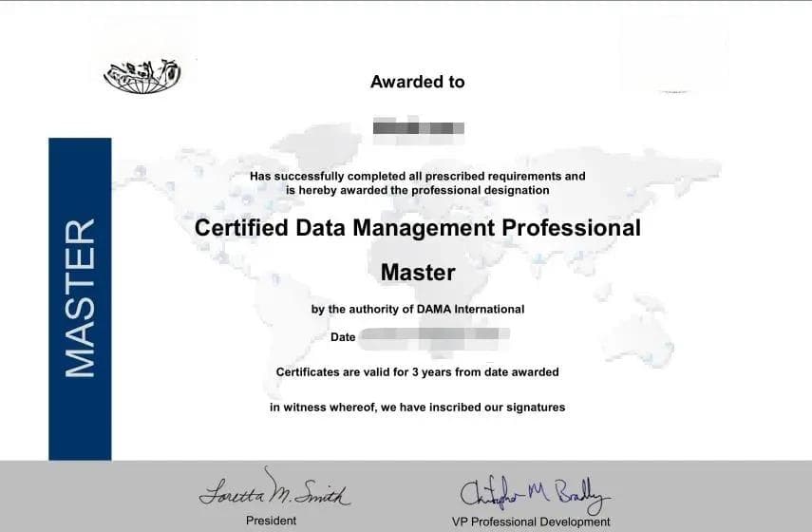The width and height of the screenshot is (812, 532).
Task: Click the 'Awarded to' heading
Action: (x=417, y=82)
